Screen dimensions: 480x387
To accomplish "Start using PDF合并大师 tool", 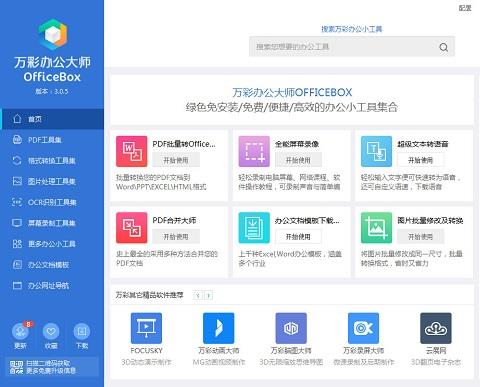I will click(176, 237).
